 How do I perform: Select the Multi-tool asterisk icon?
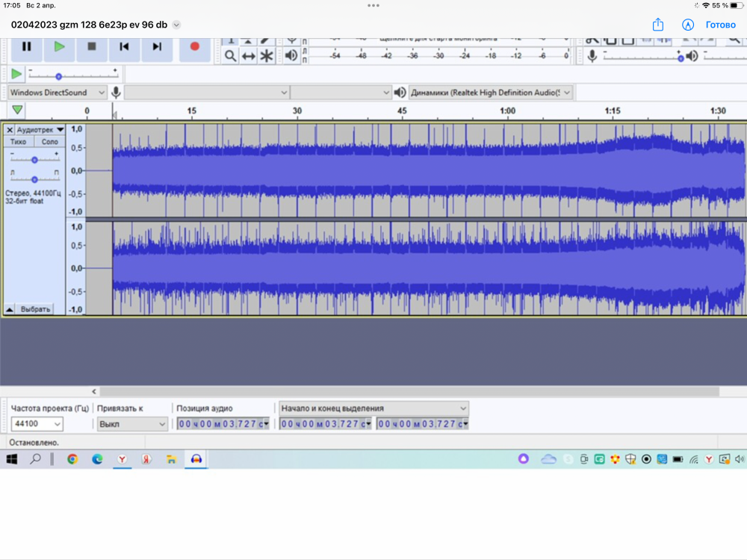click(267, 56)
